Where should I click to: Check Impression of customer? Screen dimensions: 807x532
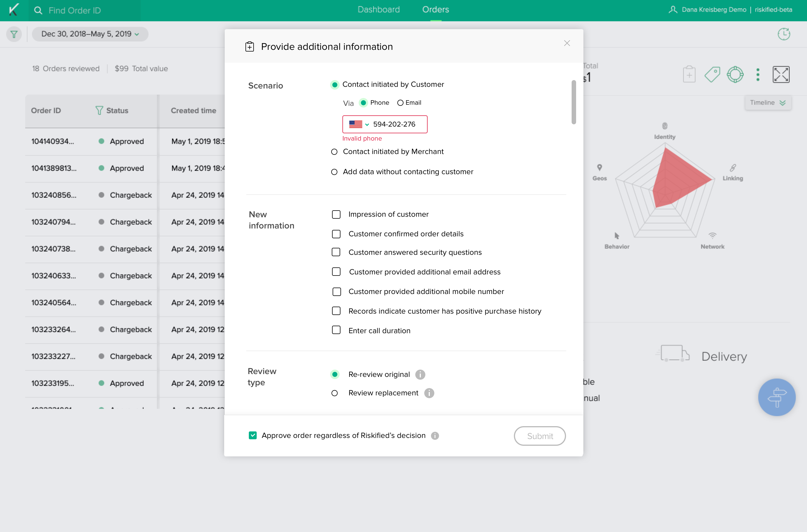click(x=336, y=214)
